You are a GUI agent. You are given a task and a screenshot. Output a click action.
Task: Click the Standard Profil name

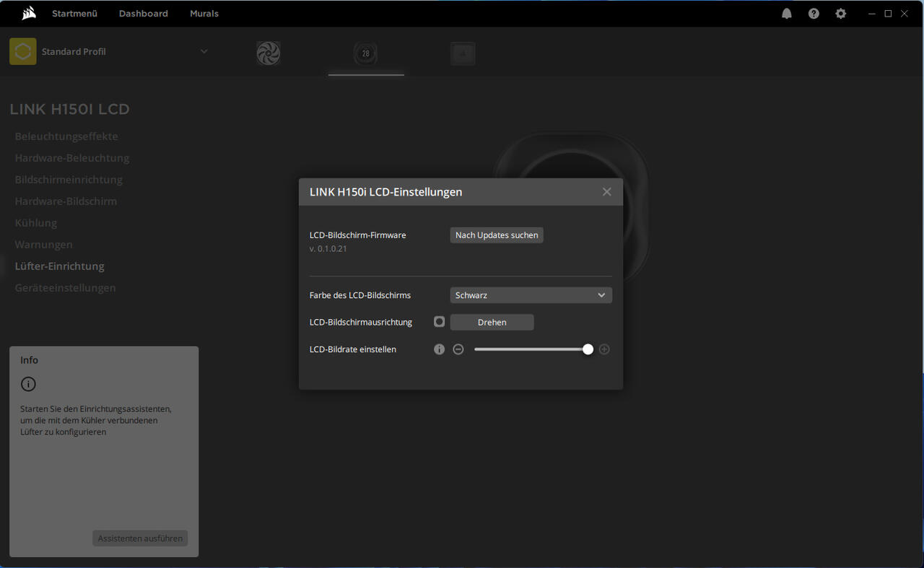74,52
